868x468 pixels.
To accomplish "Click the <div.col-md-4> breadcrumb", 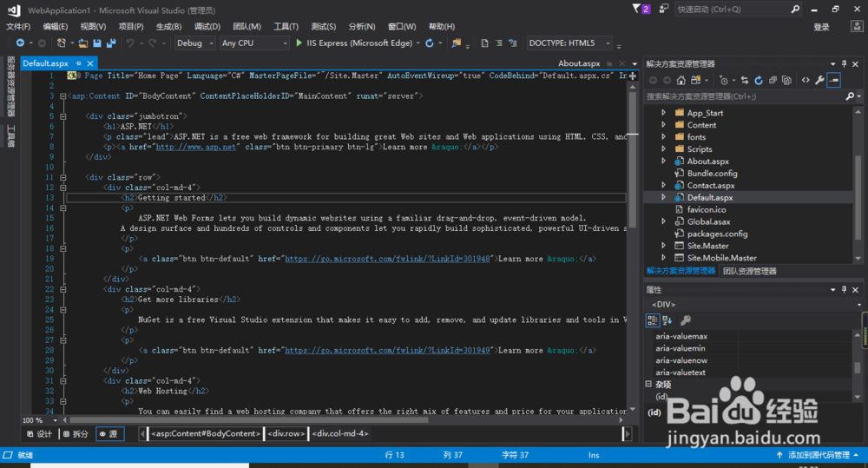I will coord(340,433).
